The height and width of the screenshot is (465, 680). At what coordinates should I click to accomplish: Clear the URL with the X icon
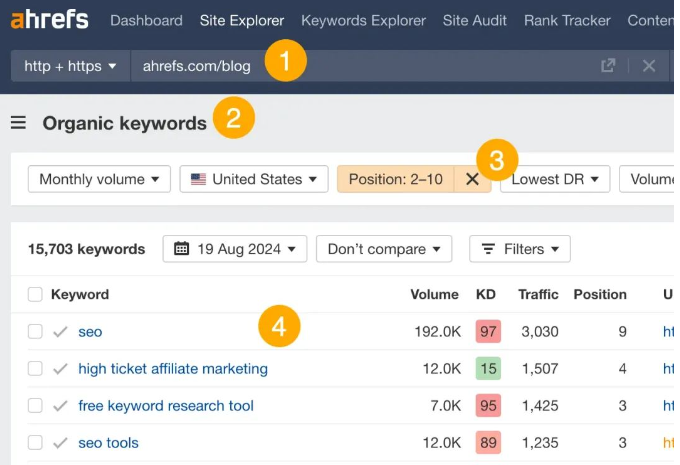[649, 65]
